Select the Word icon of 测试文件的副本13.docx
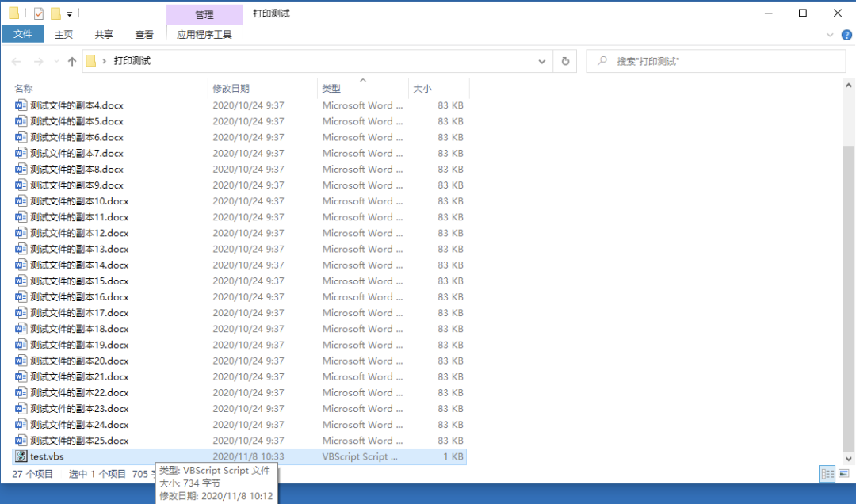 [21, 249]
